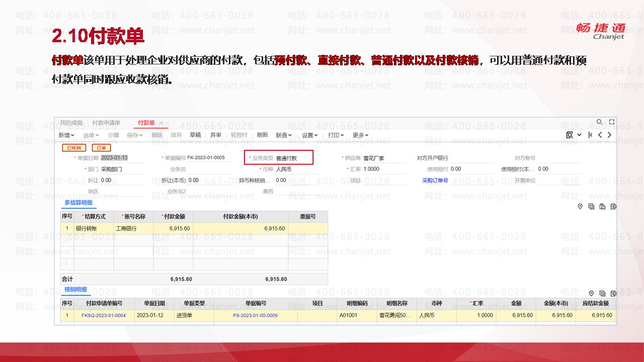Close the 付款单 tab
This screenshot has width=644, height=362.
[162, 123]
